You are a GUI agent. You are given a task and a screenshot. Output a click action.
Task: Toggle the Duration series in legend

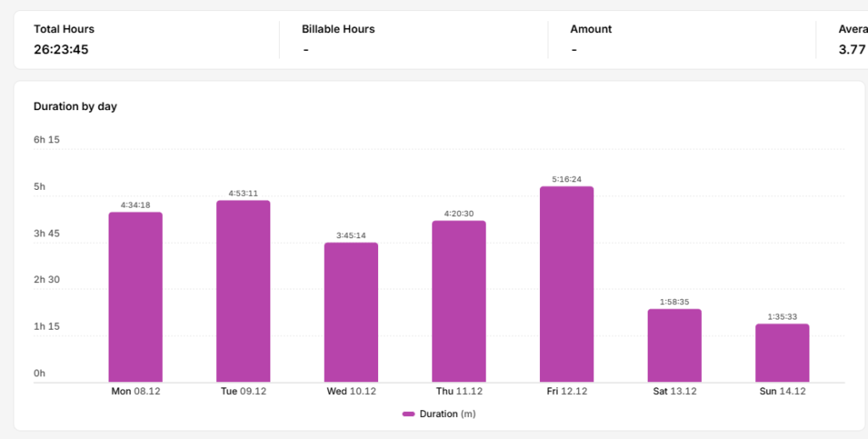point(439,414)
